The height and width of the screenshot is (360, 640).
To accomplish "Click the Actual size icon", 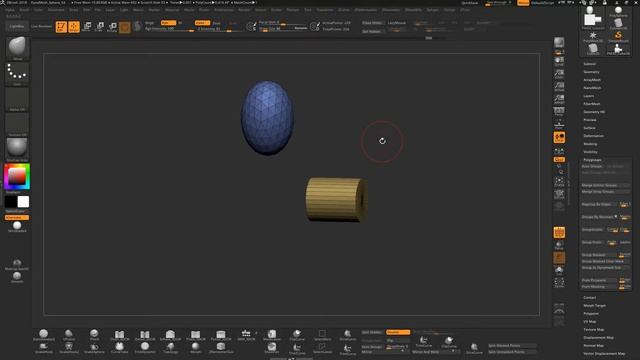I will pos(559,87).
